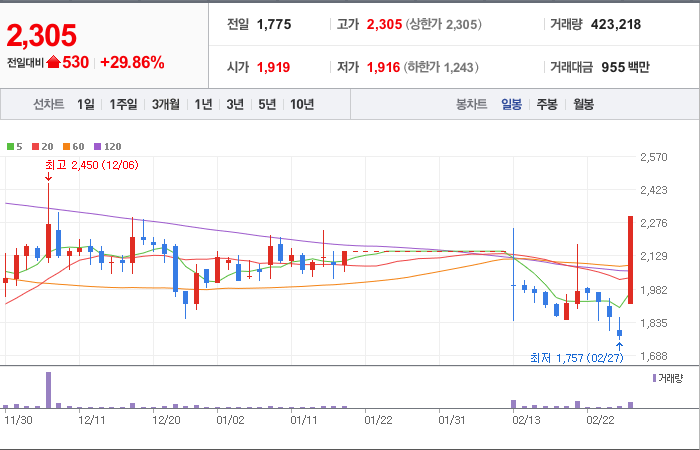
Task: Click the 거래대금 value 955 백만
Action: pos(625,67)
